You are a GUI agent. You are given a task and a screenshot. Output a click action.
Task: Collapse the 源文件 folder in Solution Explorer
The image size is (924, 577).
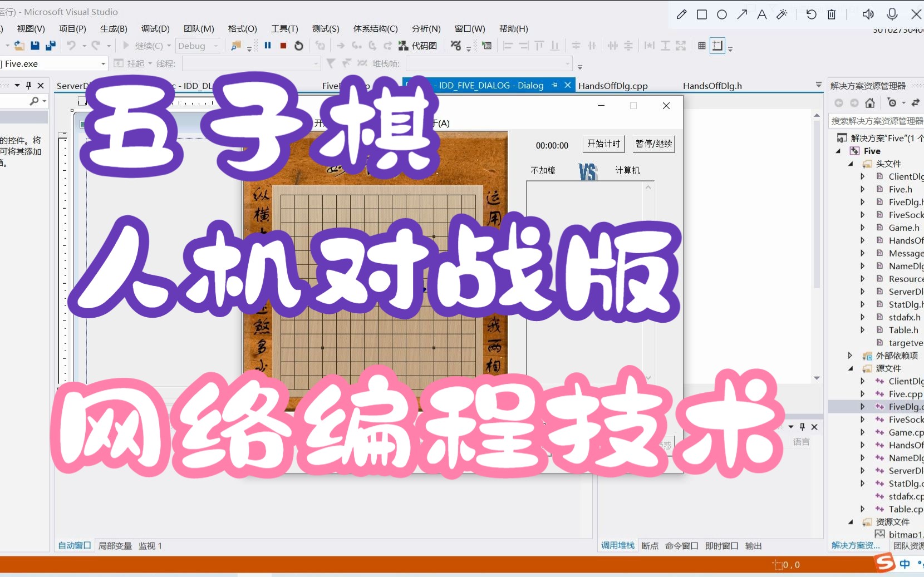(x=850, y=368)
